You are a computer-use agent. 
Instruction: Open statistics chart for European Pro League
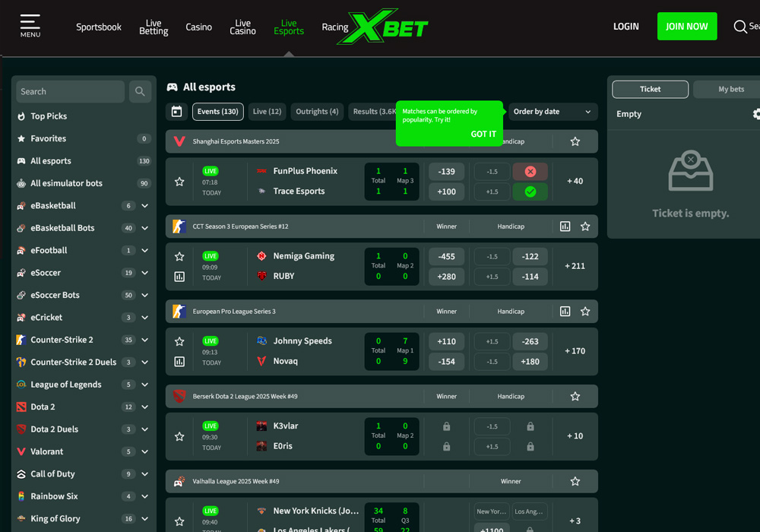(x=565, y=312)
